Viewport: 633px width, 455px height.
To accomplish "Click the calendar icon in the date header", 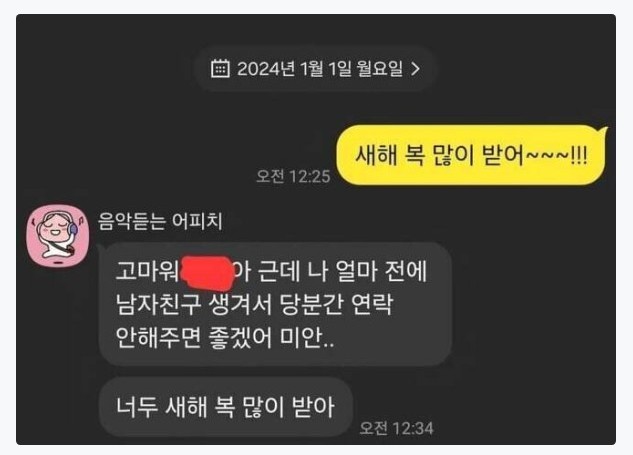I will (x=220, y=68).
